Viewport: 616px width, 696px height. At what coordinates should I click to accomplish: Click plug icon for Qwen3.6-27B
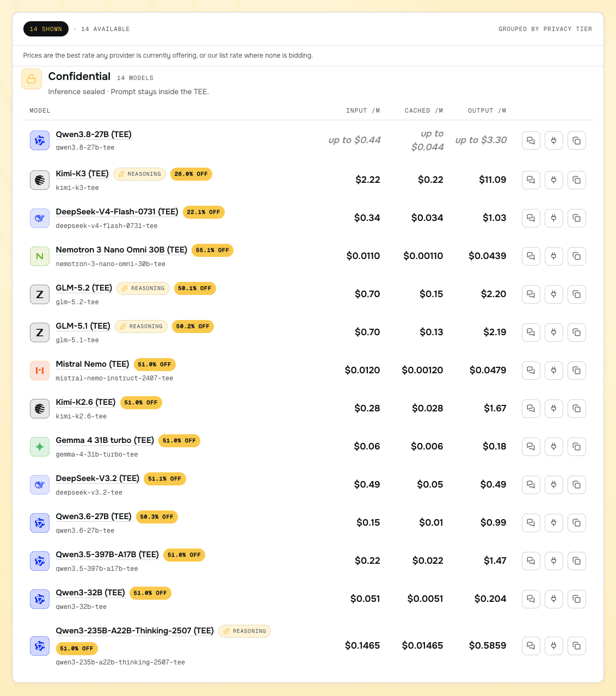click(554, 522)
